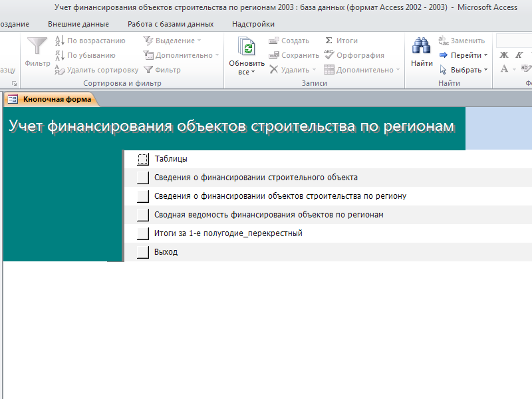
Task: Click the Итоги sigma icon
Action: point(329,41)
